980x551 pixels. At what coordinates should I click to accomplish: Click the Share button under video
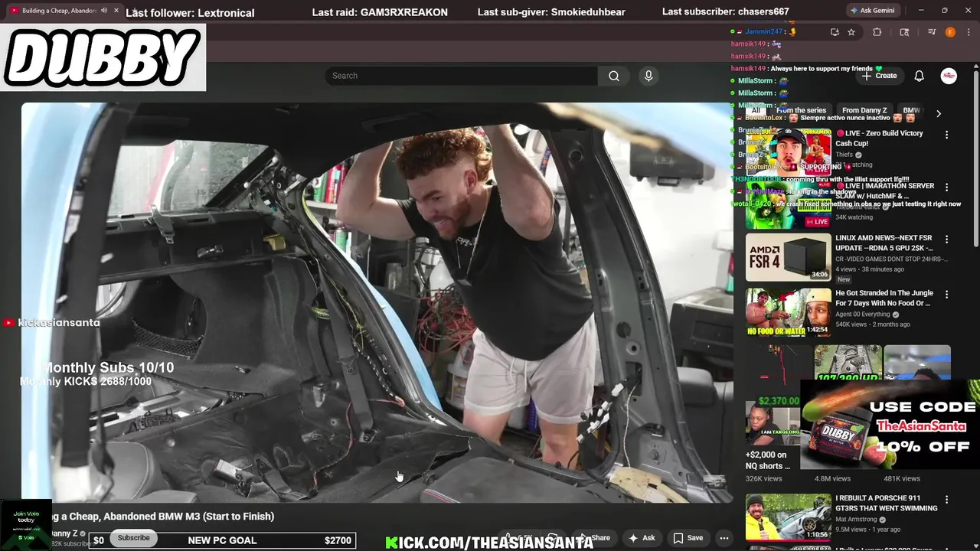pos(595,538)
